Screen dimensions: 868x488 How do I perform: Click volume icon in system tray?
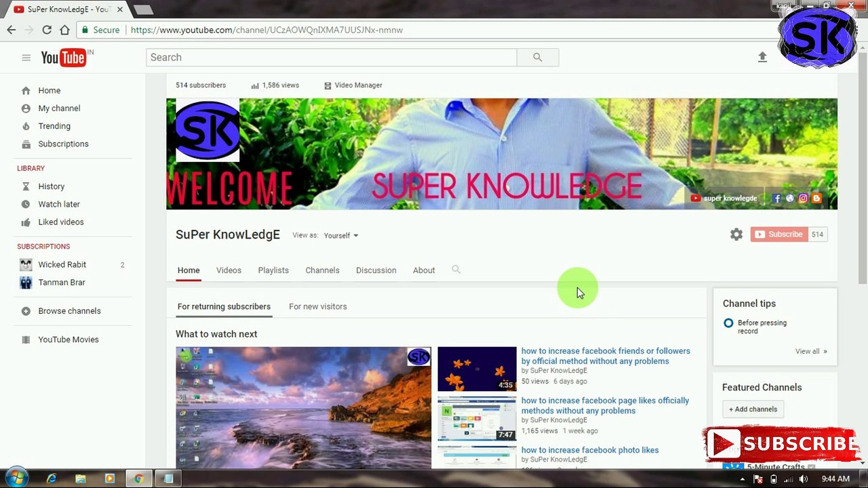[x=804, y=479]
